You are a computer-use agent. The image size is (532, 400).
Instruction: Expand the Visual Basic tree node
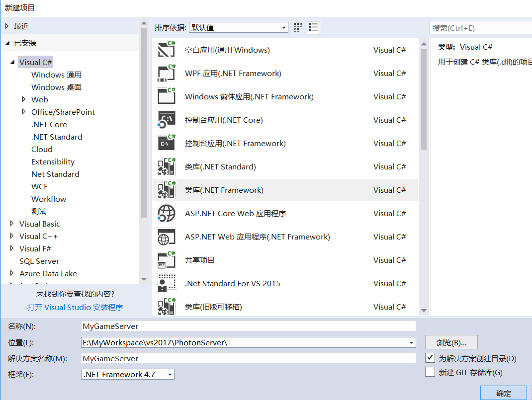(12, 224)
